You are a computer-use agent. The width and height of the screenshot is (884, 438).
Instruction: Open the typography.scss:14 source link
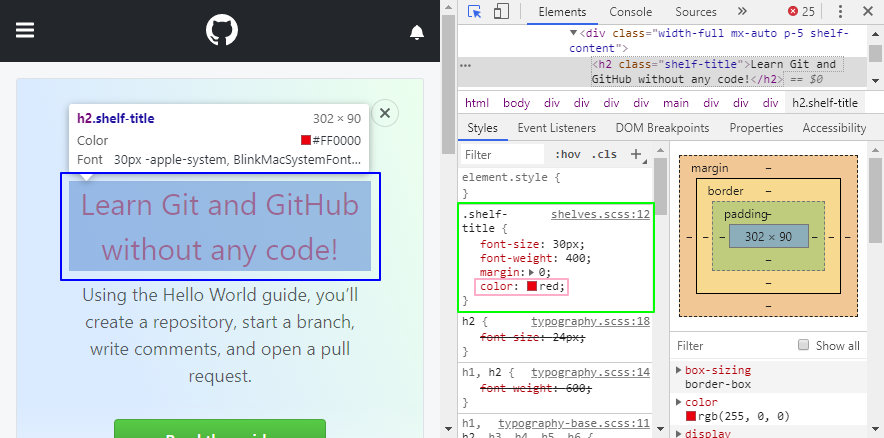click(x=590, y=373)
